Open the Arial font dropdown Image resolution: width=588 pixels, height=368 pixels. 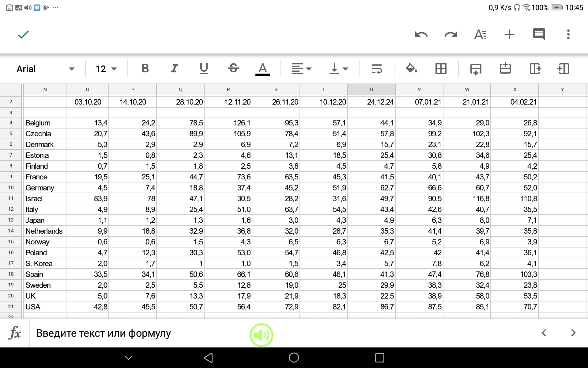45,69
